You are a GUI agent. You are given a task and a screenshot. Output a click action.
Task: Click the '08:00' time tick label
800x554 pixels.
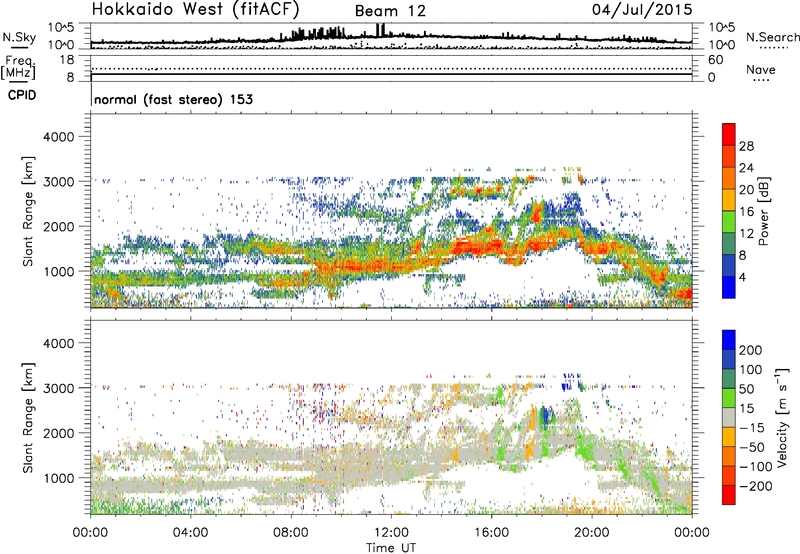coord(291,533)
